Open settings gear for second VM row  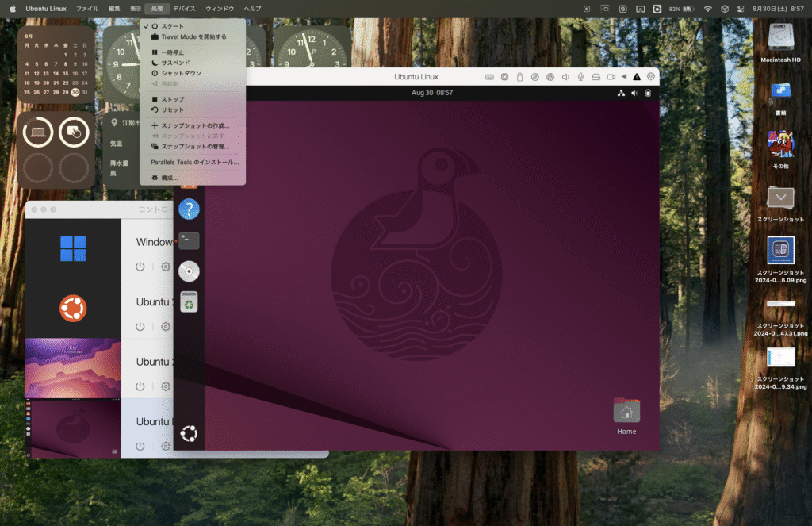pyautogui.click(x=166, y=327)
